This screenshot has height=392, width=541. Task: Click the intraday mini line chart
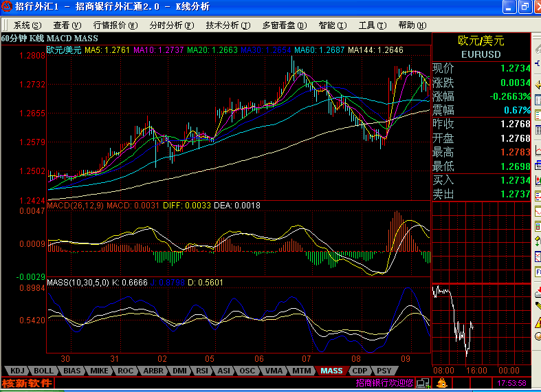click(x=481, y=325)
